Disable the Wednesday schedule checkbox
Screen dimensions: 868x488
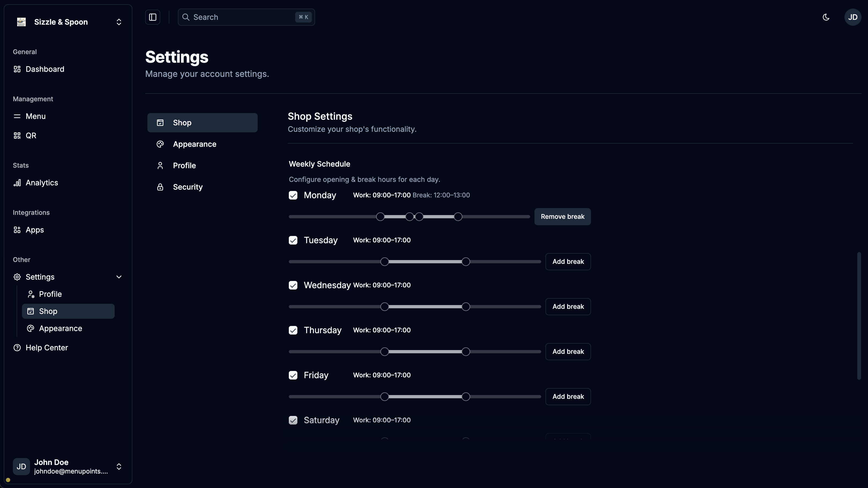pos(293,285)
